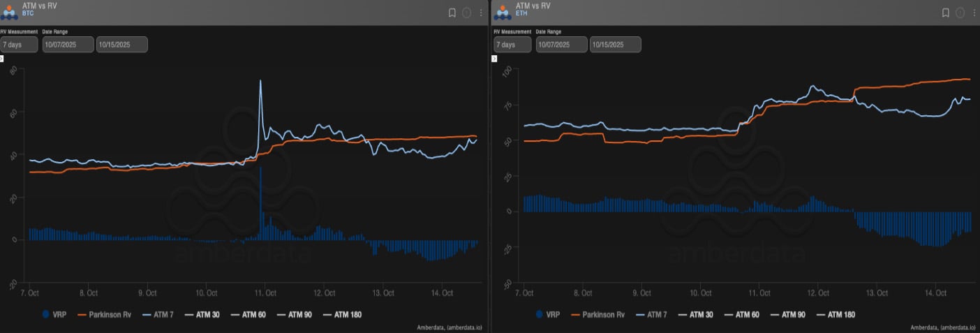The height and width of the screenshot is (333, 980).
Task: Hide the VRP bars in BTC legend
Action: [55, 315]
